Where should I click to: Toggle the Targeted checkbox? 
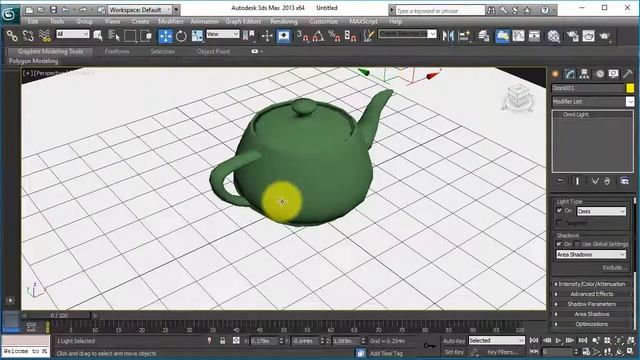click(559, 223)
